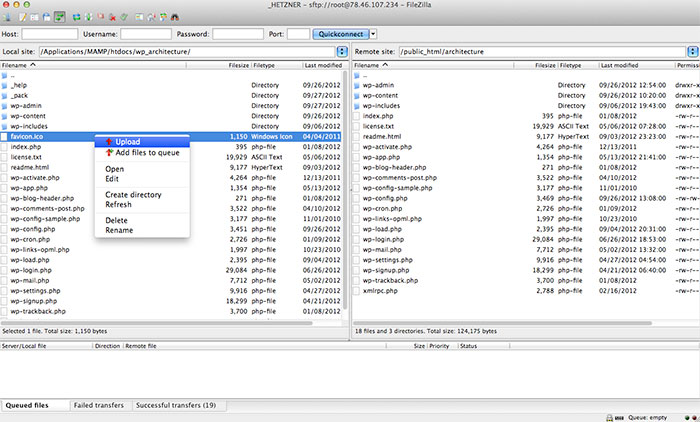700x422 pixels.
Task: Click the green activity LED in status bar
Action: pyautogui.click(x=686, y=418)
